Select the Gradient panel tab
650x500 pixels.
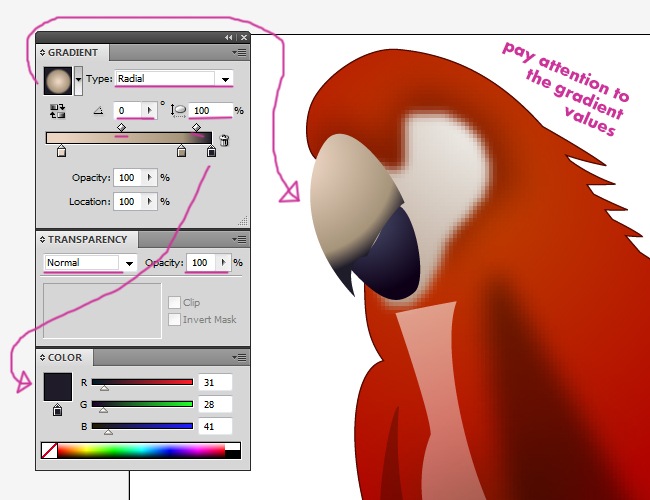point(73,53)
